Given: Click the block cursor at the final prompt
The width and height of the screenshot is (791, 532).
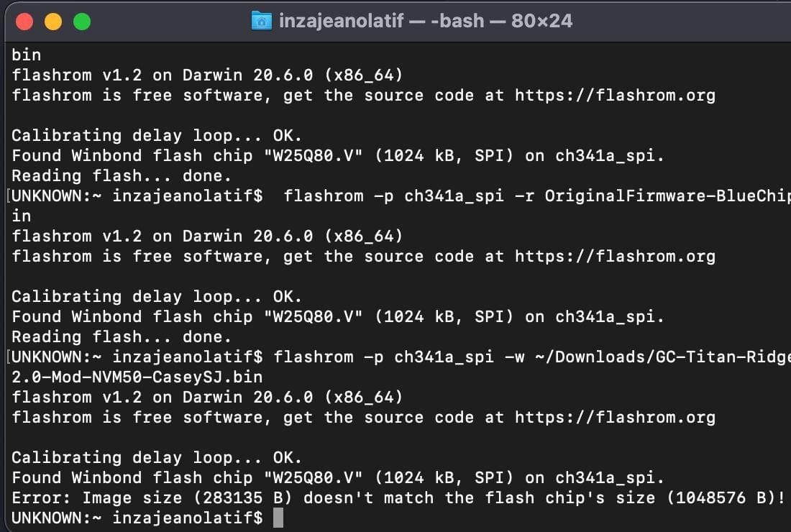Looking at the screenshot, I should click(278, 518).
